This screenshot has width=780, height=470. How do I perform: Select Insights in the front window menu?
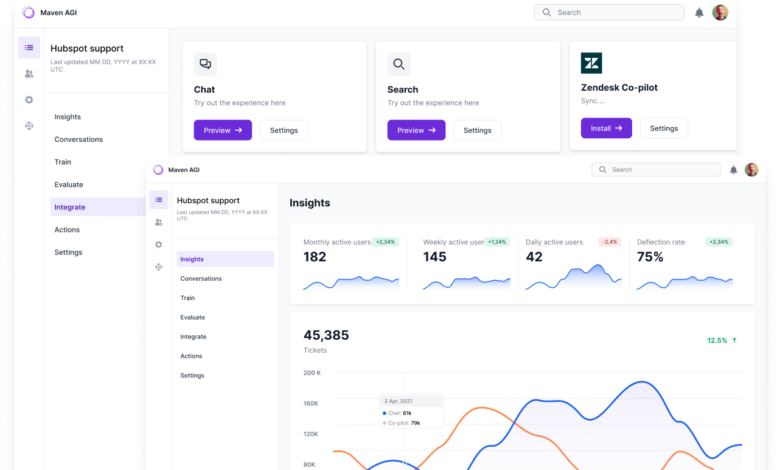[x=225, y=259]
